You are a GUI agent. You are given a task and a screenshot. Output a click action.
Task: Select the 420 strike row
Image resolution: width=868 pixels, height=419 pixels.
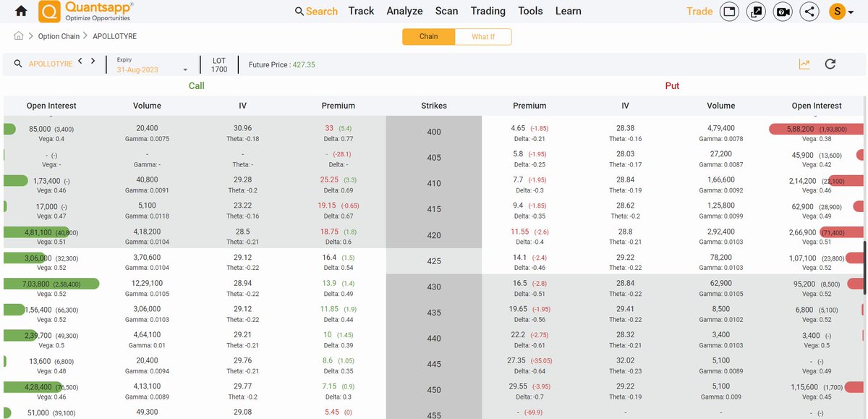pyautogui.click(x=434, y=236)
